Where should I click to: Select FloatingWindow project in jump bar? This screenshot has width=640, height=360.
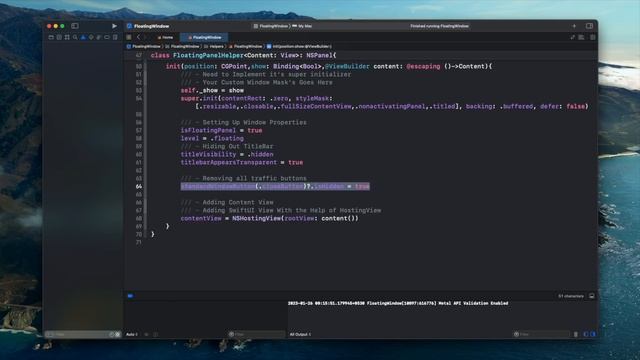pos(143,47)
